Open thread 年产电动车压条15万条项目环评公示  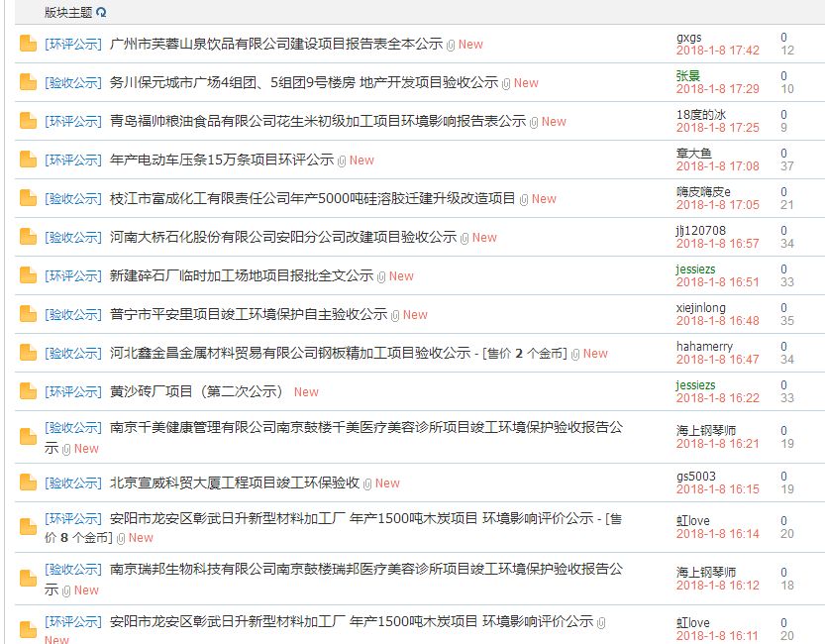(x=222, y=160)
